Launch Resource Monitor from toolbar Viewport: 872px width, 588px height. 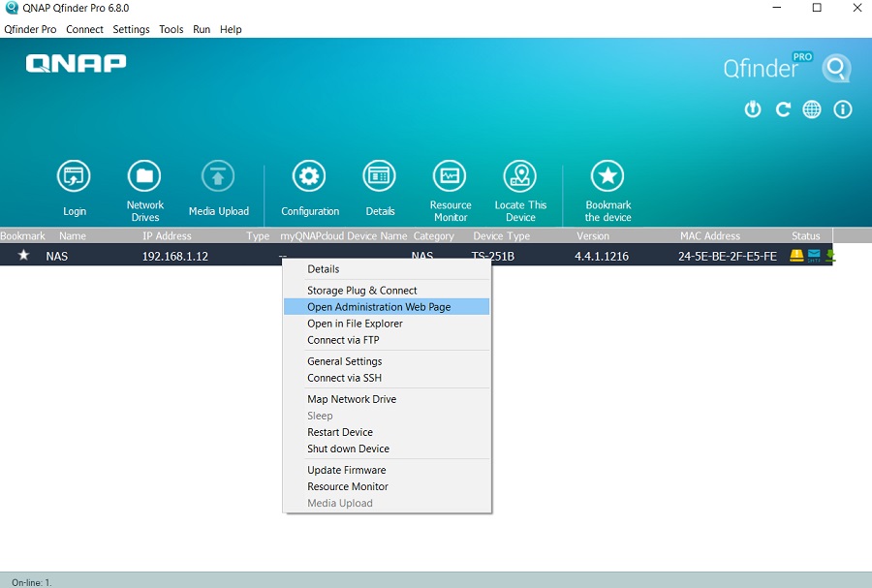450,176
